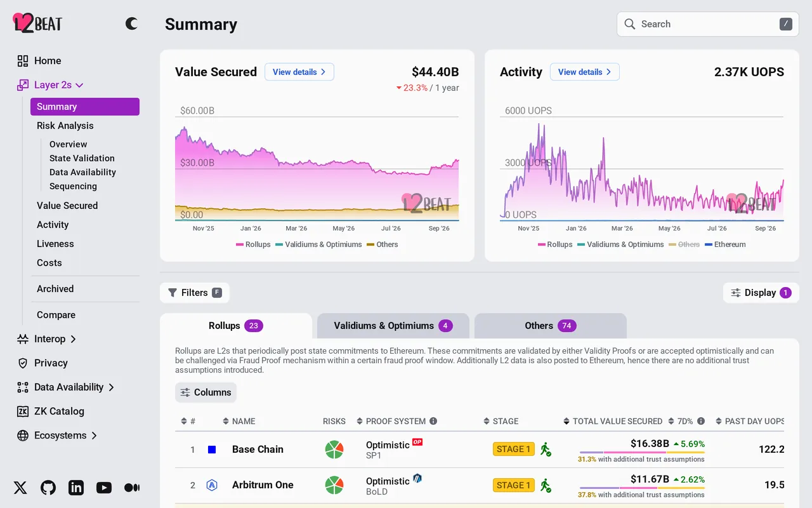The height and width of the screenshot is (508, 812).
Task: Enable the struck-through Others series in Activity legend
Action: (x=684, y=244)
